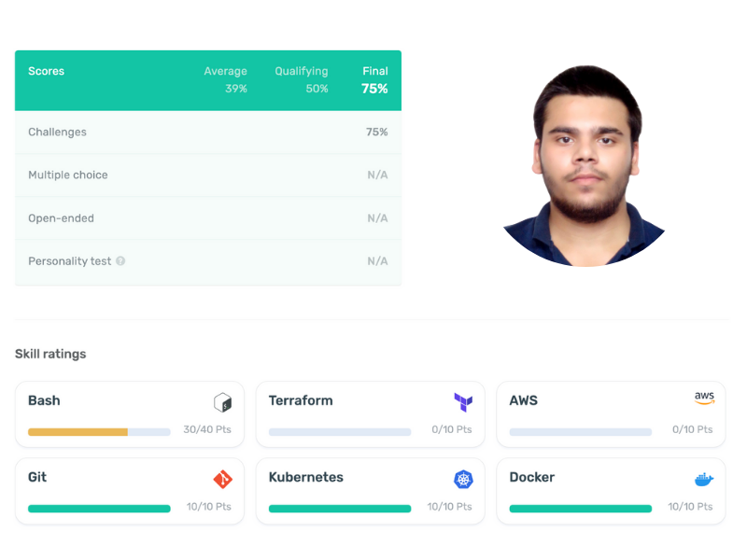This screenshot has width=747, height=560.
Task: Select the Challenges score row
Action: click(208, 132)
